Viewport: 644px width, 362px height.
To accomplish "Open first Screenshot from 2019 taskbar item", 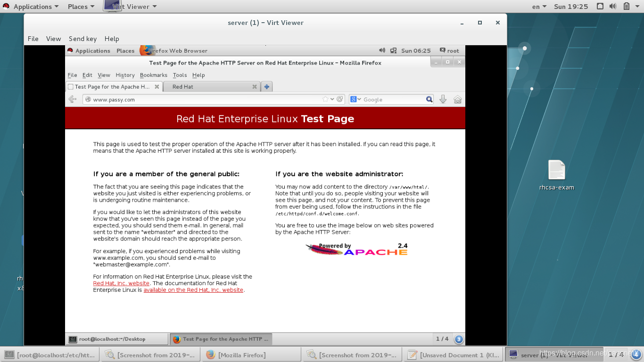I will point(149,355).
